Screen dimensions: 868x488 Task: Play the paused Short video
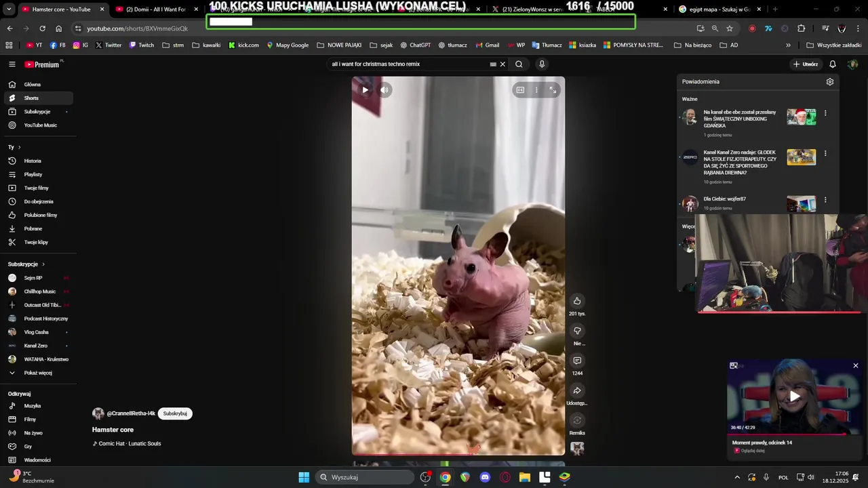366,90
